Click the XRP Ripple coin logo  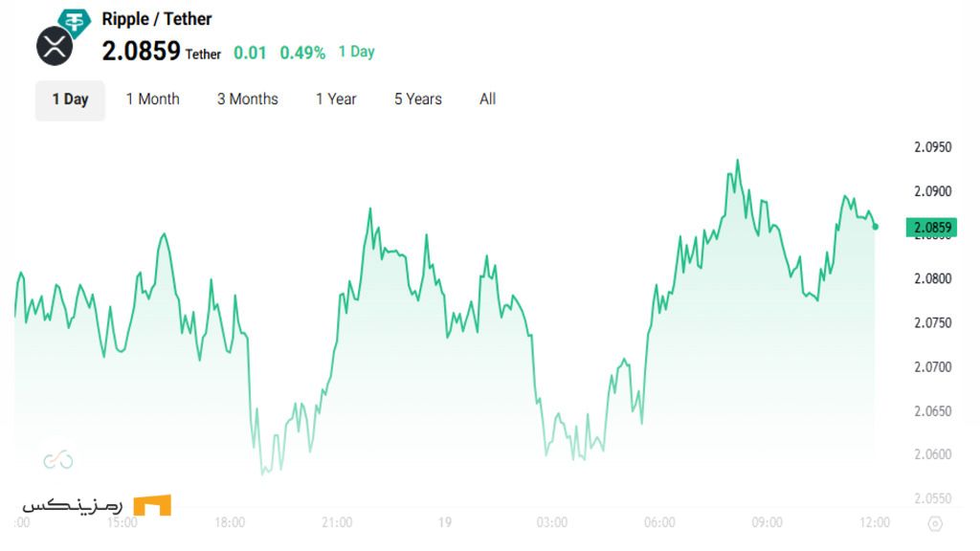coord(55,46)
